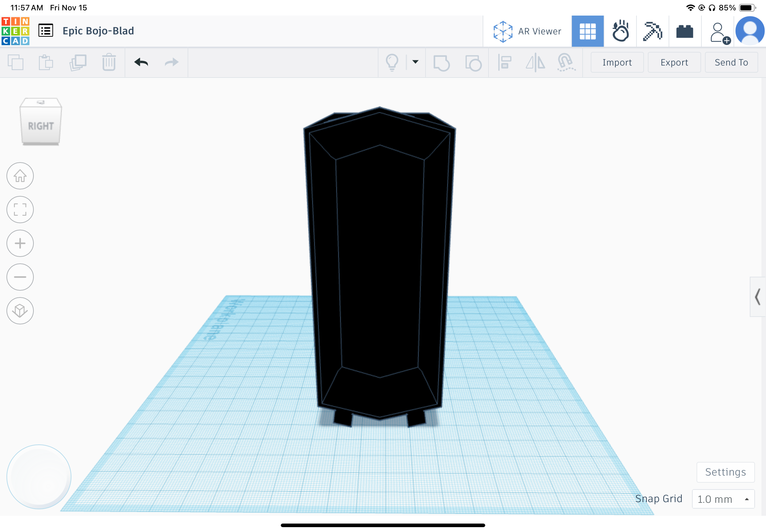The image size is (766, 532).
Task: Open the Tinkercad logo home
Action: tap(15, 31)
